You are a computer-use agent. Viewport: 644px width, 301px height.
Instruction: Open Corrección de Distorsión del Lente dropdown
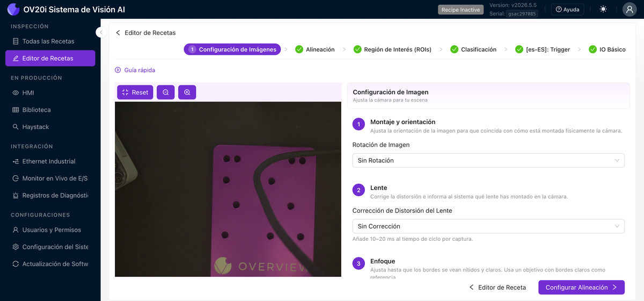coord(488,226)
